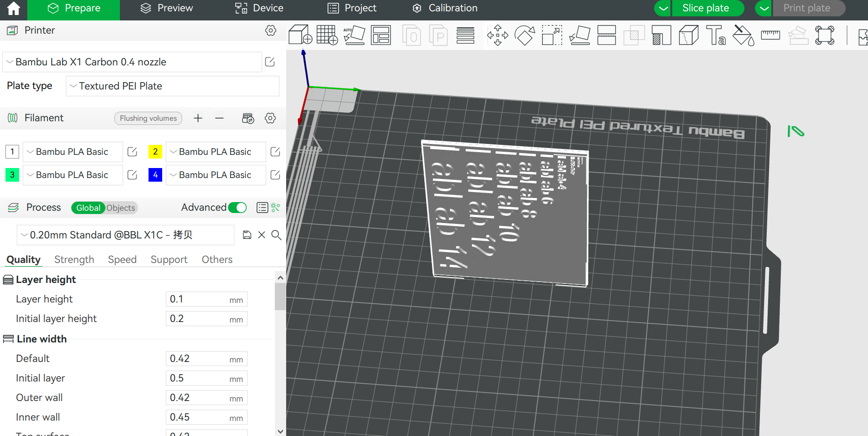
Task: Edit the printer preset
Action: (x=270, y=62)
